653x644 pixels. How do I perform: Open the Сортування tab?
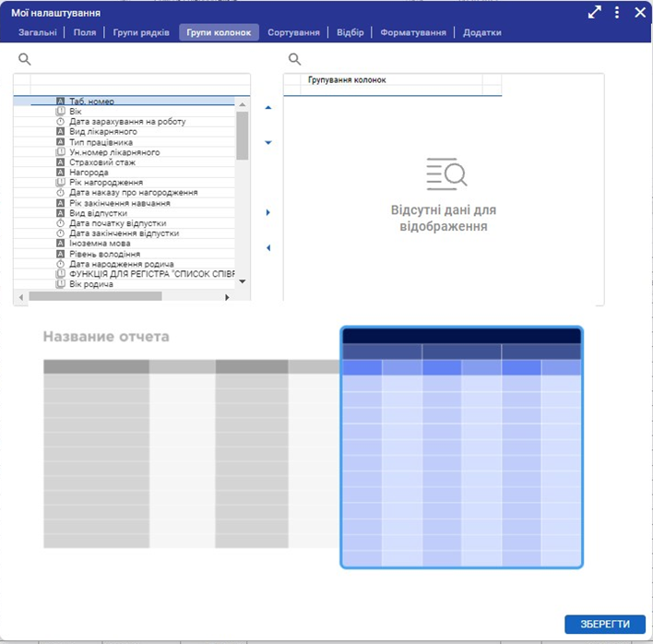293,32
